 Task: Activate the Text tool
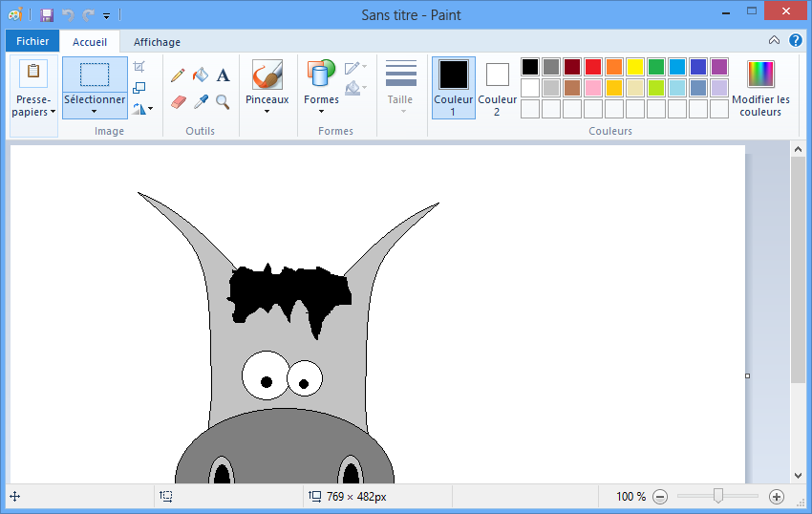pos(223,75)
